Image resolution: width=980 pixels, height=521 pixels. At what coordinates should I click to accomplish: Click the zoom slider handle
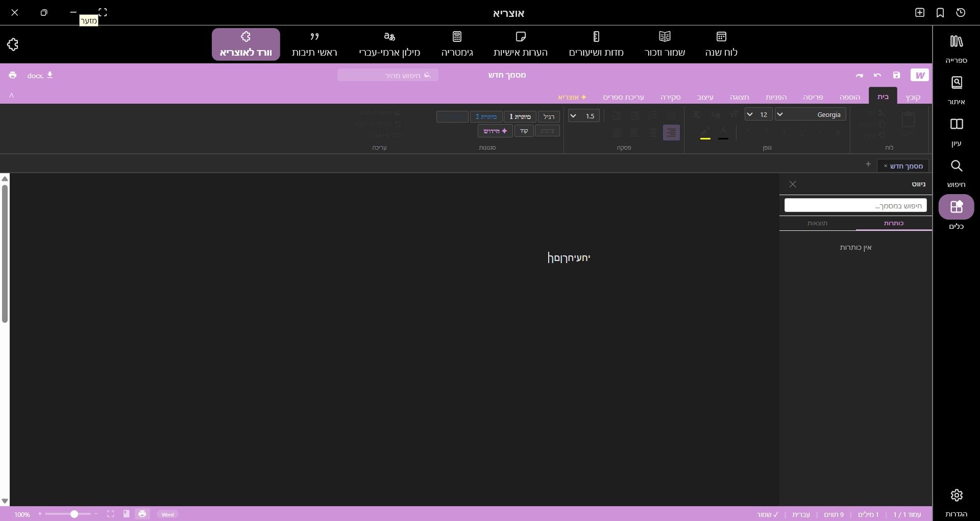pos(74,514)
